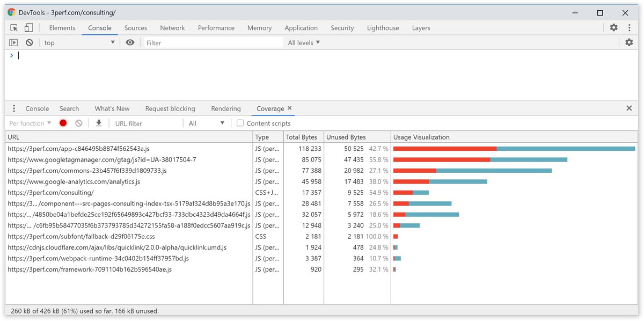This screenshot has height=321, width=644.
Task: Select the framework-7091104b162b596540ae.js row
Action: point(321,269)
